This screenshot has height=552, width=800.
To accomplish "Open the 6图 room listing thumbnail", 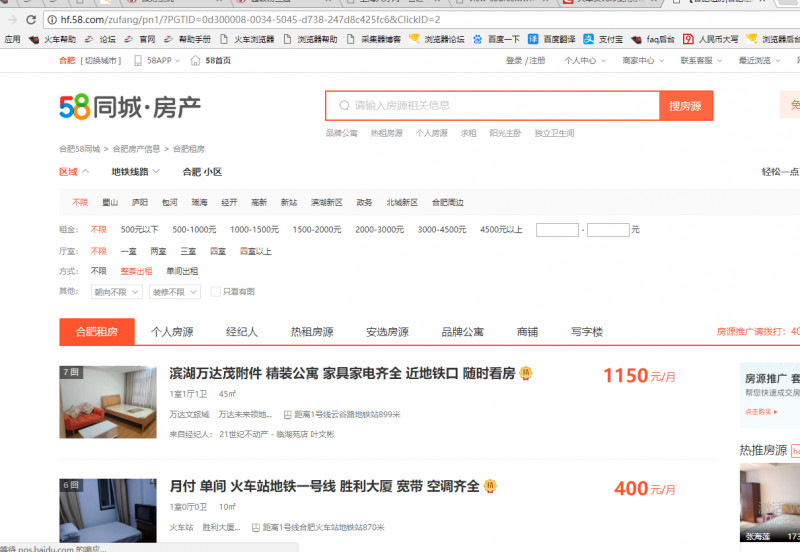I will (x=108, y=511).
